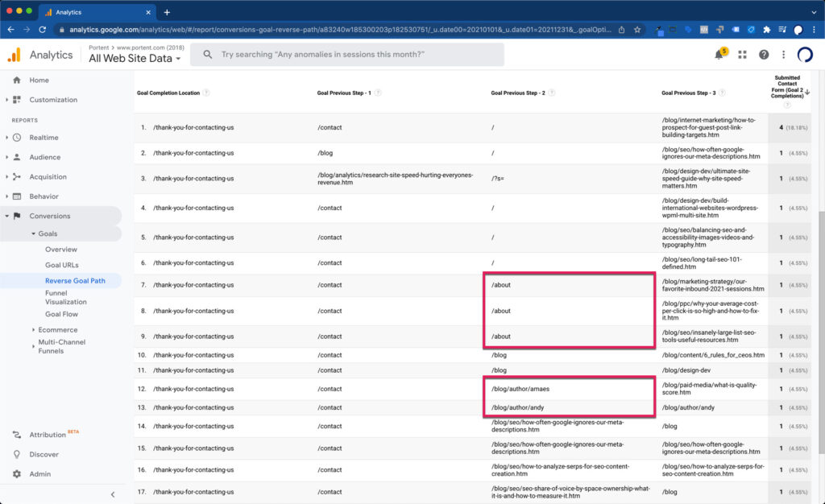The width and height of the screenshot is (825, 504).
Task: Open the notifications bell icon
Action: [719, 55]
